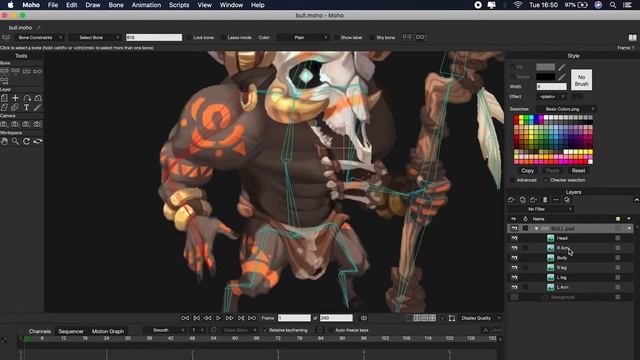Select the Eyedropper tool in Layer tools

38,108
